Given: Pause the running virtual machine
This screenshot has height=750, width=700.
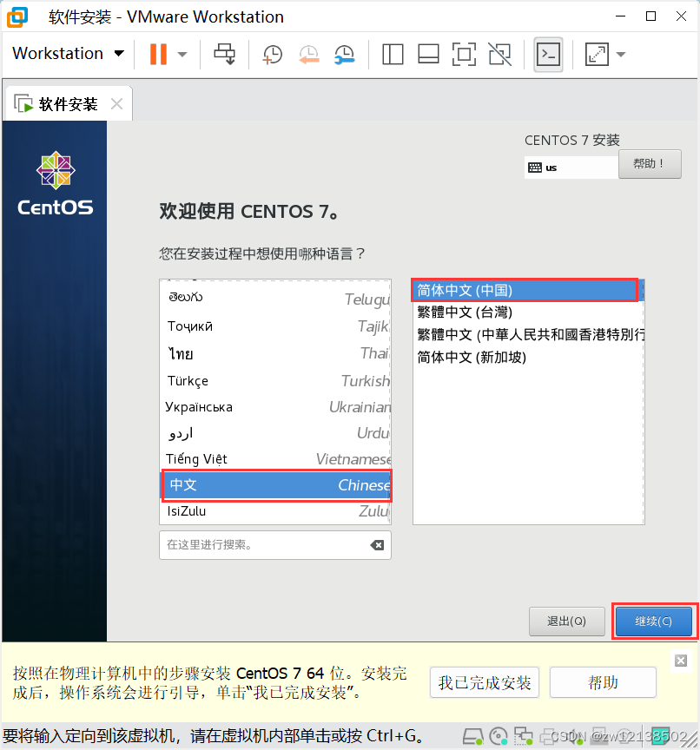Looking at the screenshot, I should [x=160, y=54].
